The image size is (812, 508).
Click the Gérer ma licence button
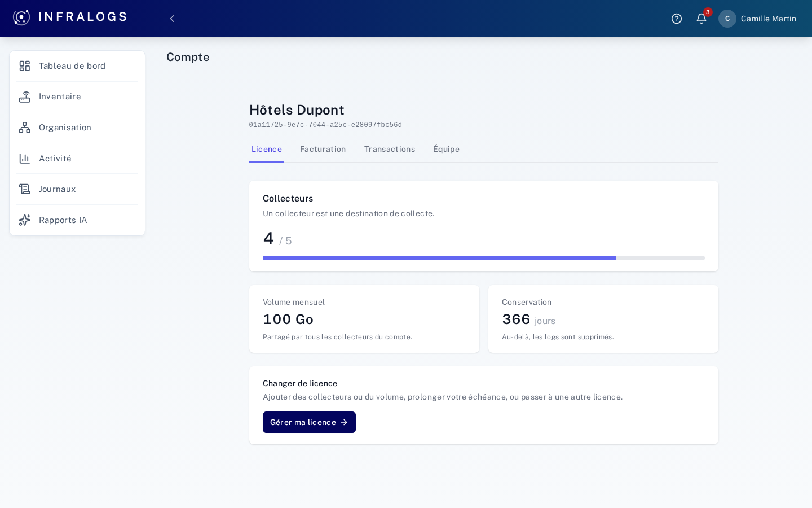point(309,422)
